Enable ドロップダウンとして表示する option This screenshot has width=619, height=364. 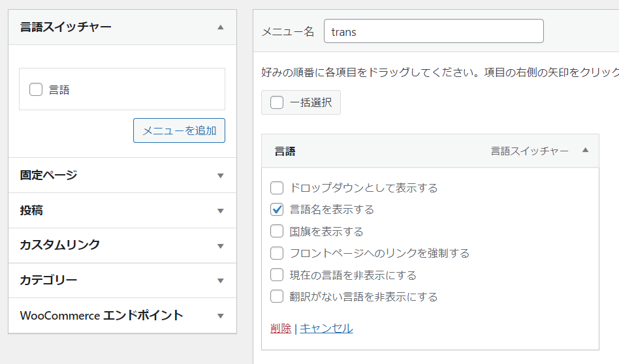277,188
